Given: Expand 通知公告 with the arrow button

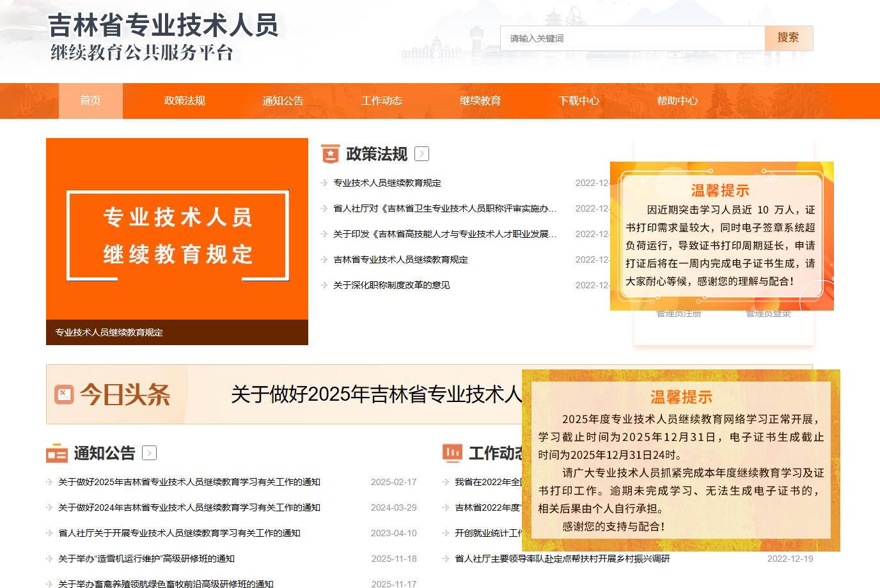Looking at the screenshot, I should [x=149, y=453].
